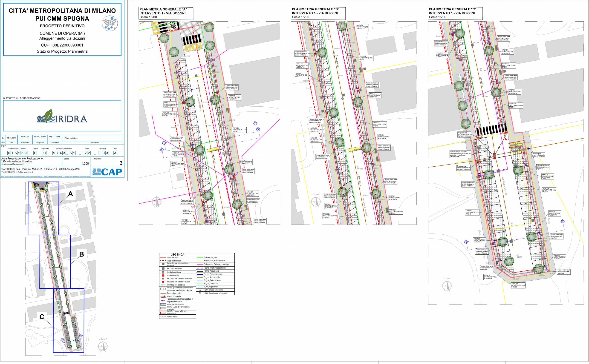Click the round dotted Spugna project emblem

pyautogui.click(x=110, y=23)
